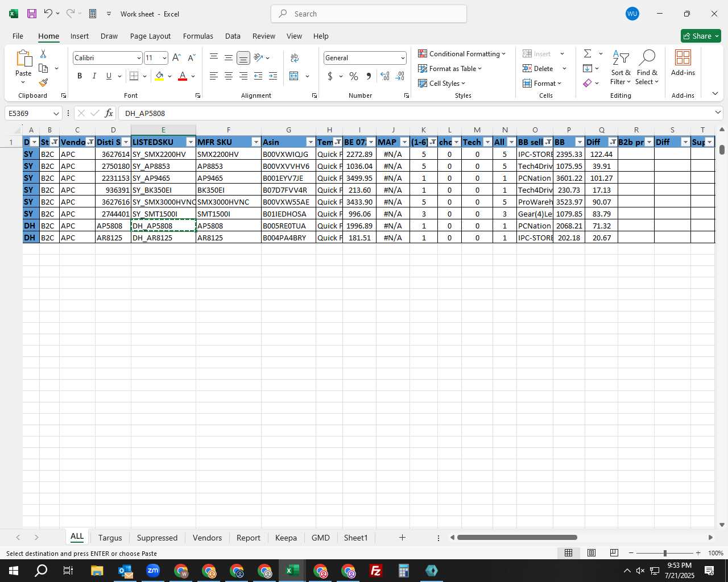The image size is (728, 582).
Task: Click the Undo arrow icon
Action: coord(48,14)
